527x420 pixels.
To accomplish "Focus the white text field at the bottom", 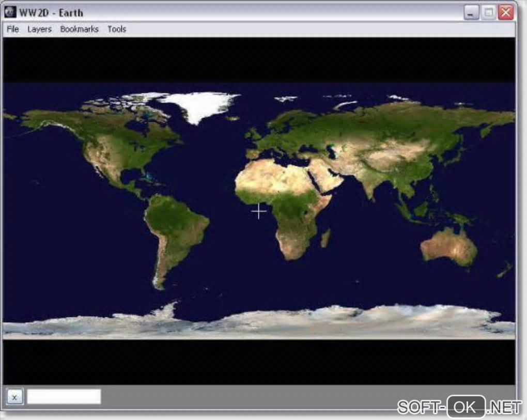I will pos(64,396).
